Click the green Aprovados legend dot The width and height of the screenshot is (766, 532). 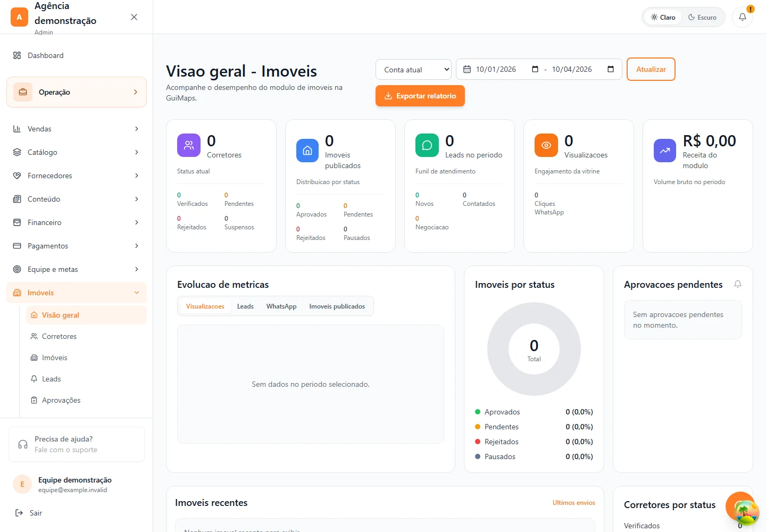[478, 412]
